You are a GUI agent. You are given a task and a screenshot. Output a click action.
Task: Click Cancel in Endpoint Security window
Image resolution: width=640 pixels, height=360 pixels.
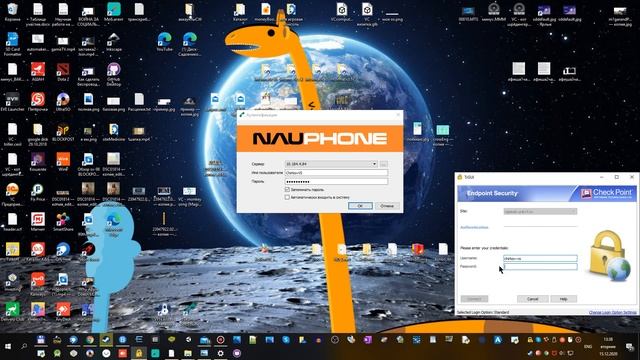[533, 299]
